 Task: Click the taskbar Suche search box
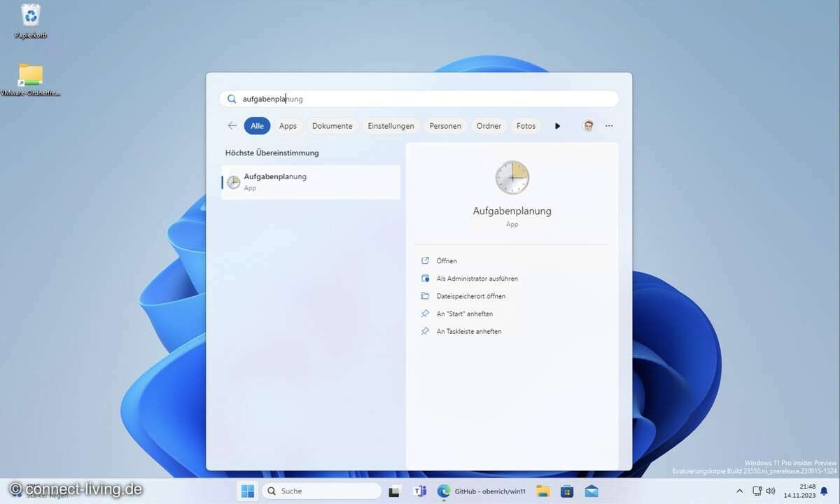322,491
